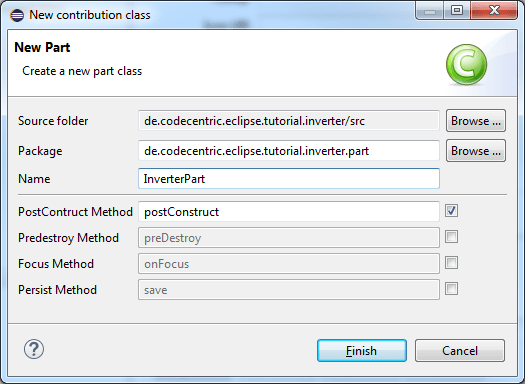Click the Eclipse icon in title bar
This screenshot has width=525, height=384.
click(17, 15)
